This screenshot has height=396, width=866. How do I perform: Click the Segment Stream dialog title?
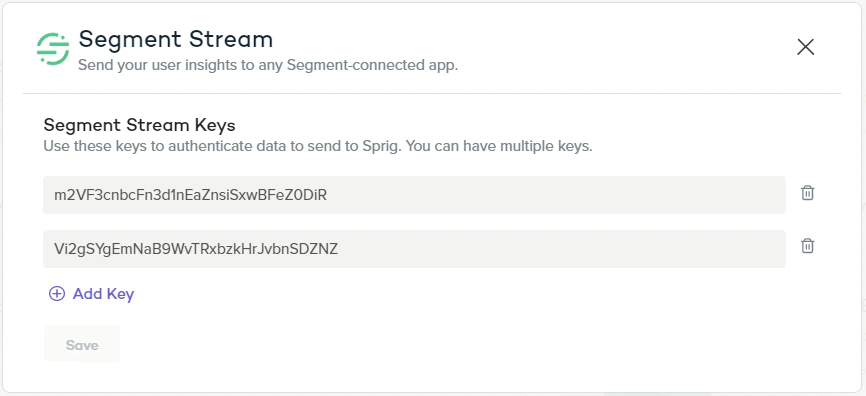176,39
